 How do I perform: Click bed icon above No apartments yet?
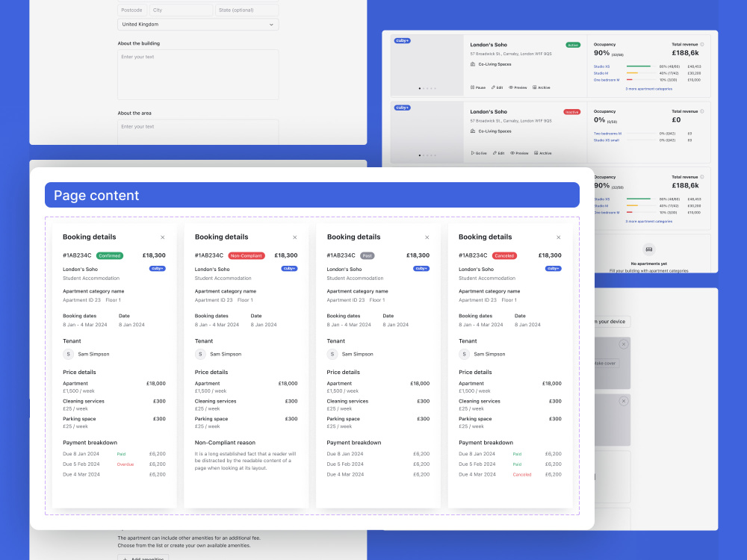[x=649, y=249]
